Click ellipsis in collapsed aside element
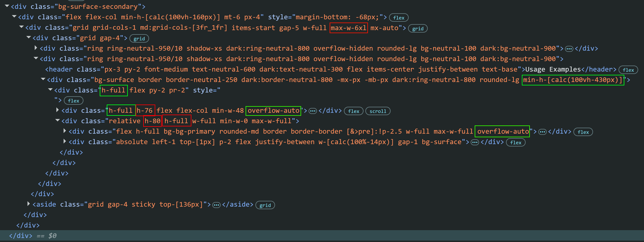The image size is (644, 242). (x=216, y=205)
